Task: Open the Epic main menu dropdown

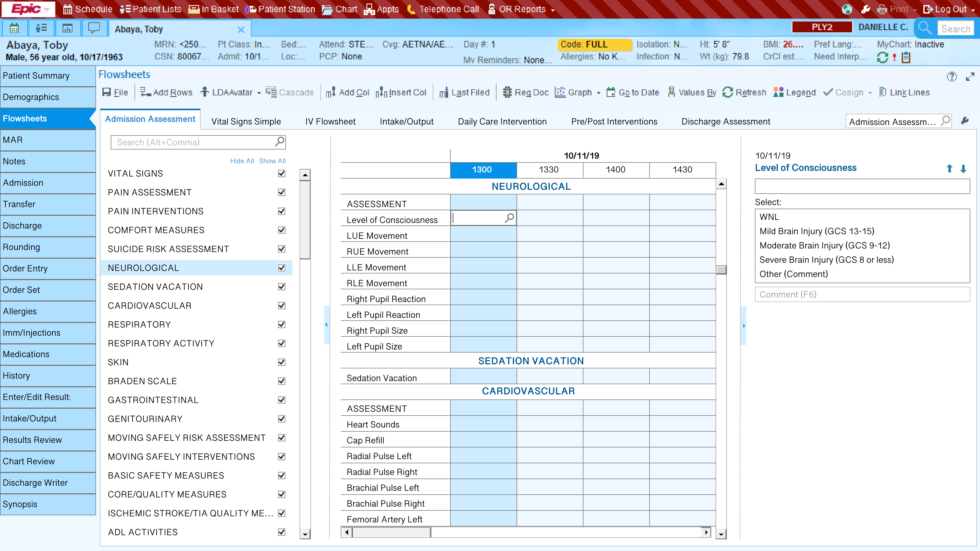Action: pos(29,9)
